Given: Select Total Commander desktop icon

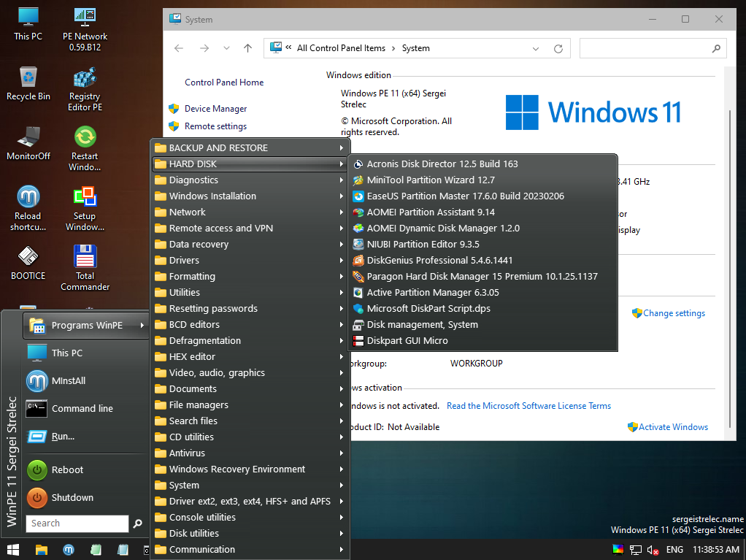Looking at the screenshot, I should (x=85, y=268).
